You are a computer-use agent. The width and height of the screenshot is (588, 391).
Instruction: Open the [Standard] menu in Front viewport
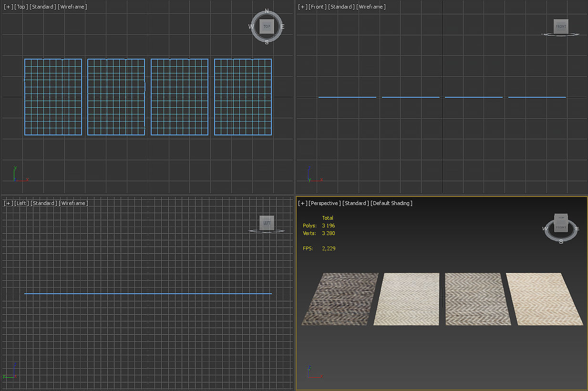(341, 7)
